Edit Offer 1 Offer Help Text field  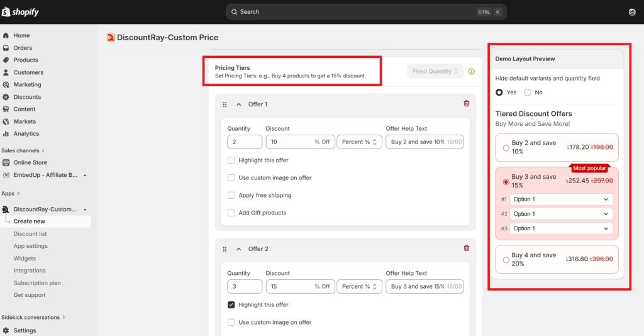pos(425,142)
